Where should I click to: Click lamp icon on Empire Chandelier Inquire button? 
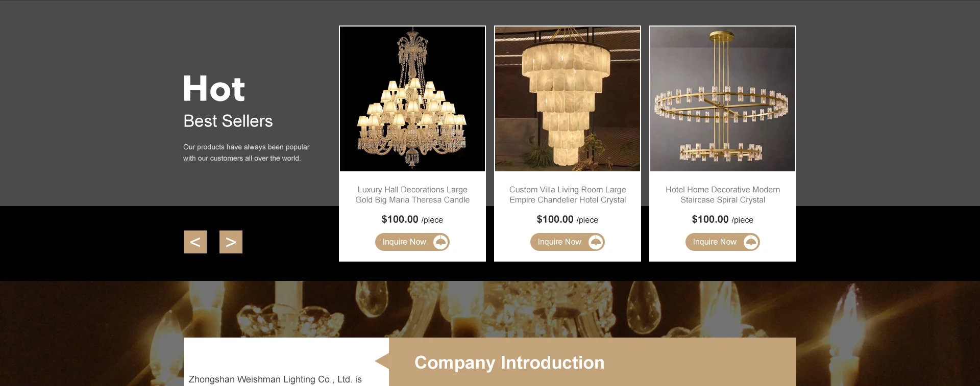point(596,242)
